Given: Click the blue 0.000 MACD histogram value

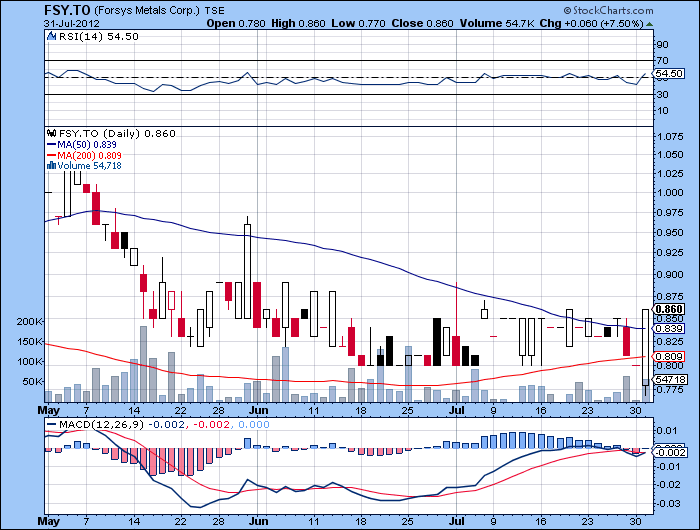Looking at the screenshot, I should point(254,425).
